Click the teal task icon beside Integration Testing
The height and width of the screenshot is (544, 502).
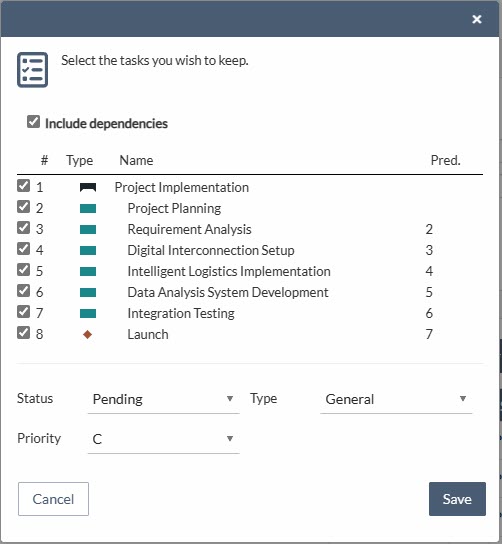pyautogui.click(x=88, y=314)
